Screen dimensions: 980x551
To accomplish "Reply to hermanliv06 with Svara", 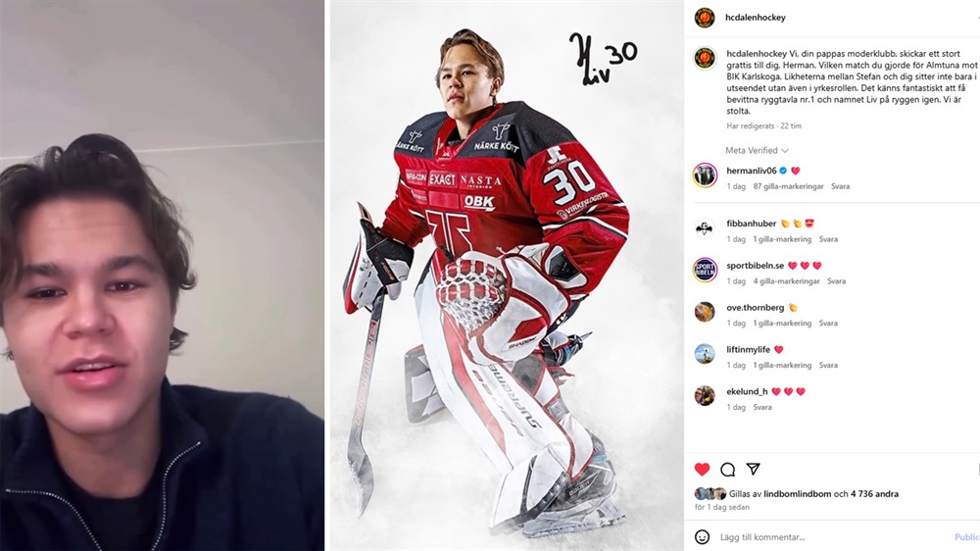I will click(840, 186).
